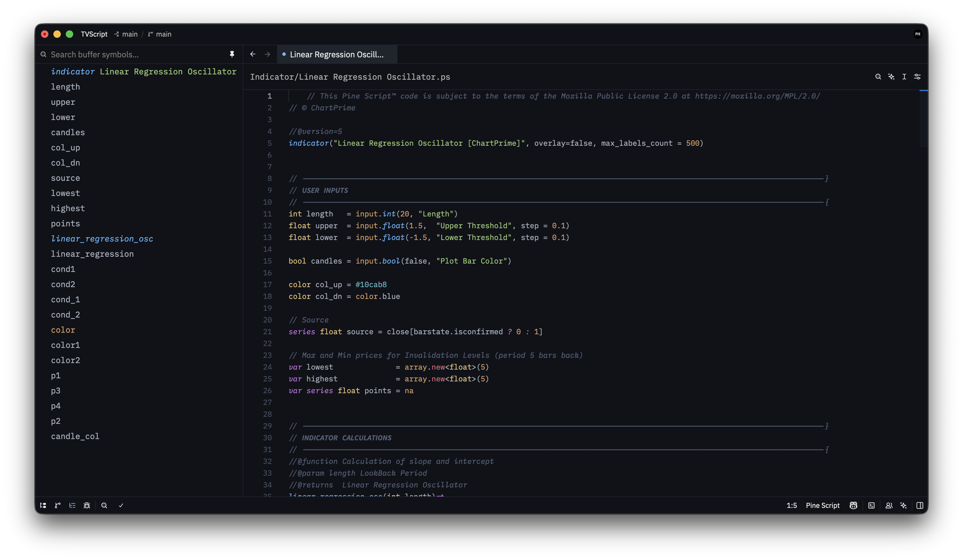
Task: Toggle the right dock layout icon
Action: coord(920,505)
